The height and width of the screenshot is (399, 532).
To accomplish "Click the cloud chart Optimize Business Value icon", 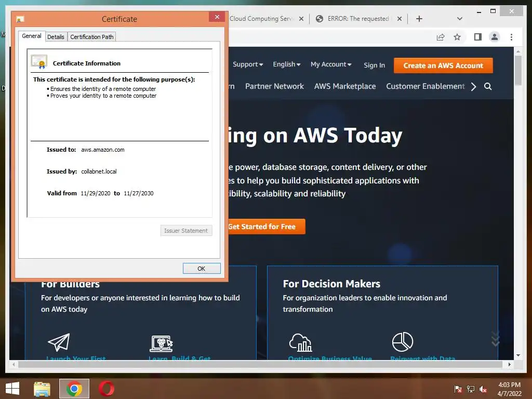I will (300, 342).
